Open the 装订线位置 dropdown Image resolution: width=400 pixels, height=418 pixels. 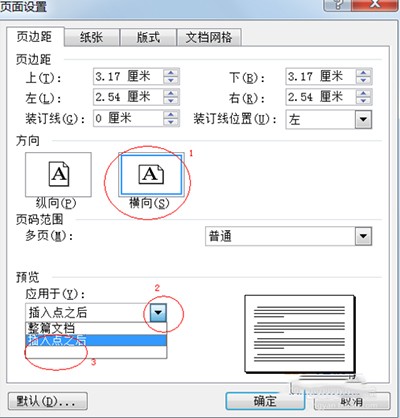363,119
